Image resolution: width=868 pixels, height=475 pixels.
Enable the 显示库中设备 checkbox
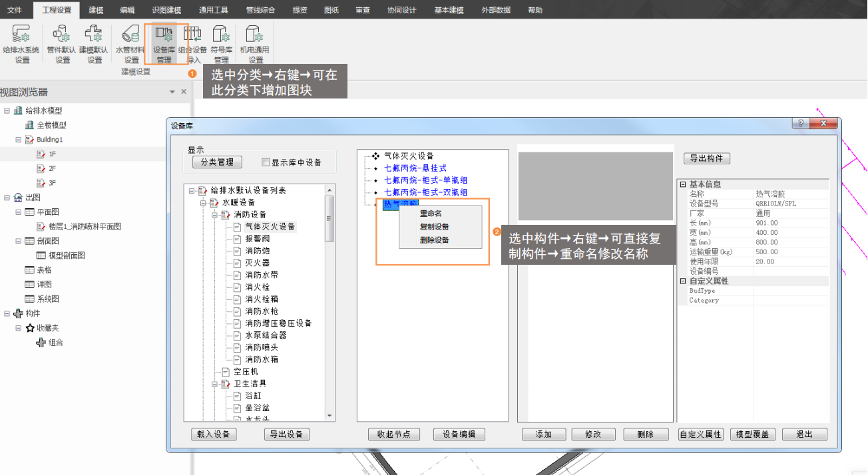(x=266, y=162)
